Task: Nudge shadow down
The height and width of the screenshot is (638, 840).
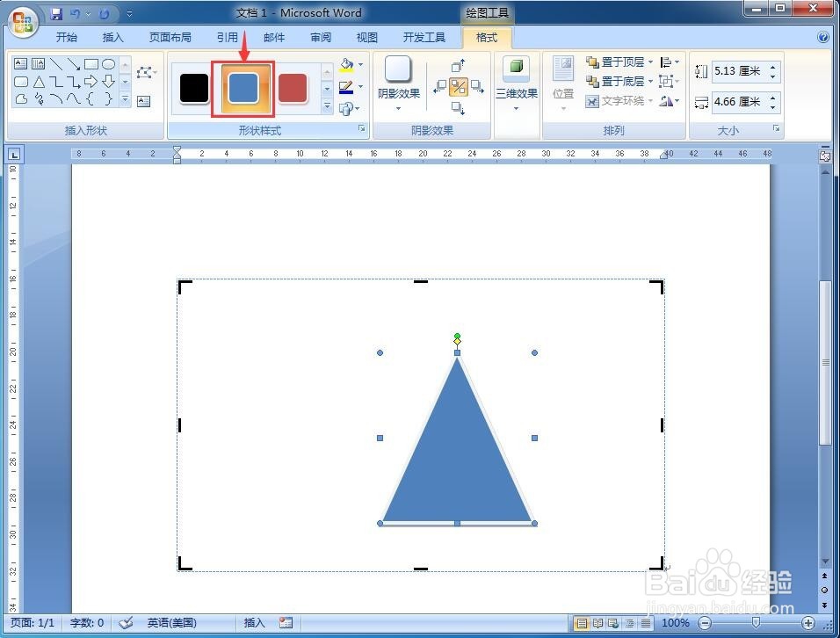Action: click(458, 108)
